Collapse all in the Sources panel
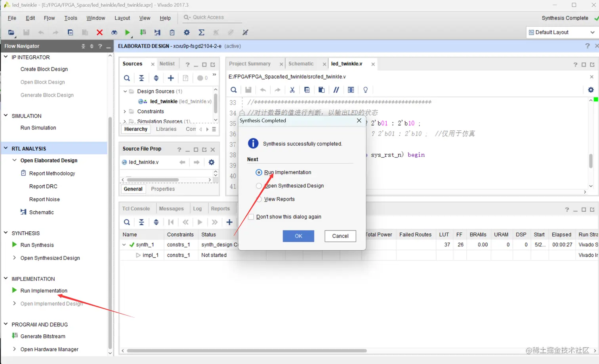The width and height of the screenshot is (599, 364). click(141, 78)
